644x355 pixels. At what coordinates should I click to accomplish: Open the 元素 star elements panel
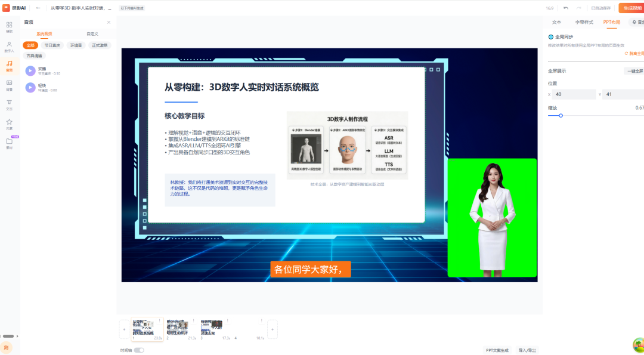9,125
